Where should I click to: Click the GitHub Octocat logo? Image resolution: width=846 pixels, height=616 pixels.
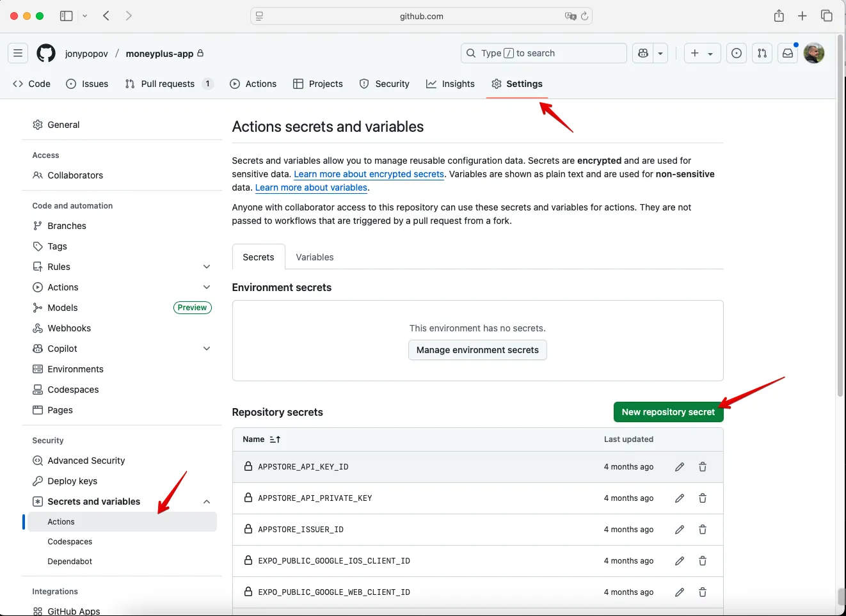point(46,53)
